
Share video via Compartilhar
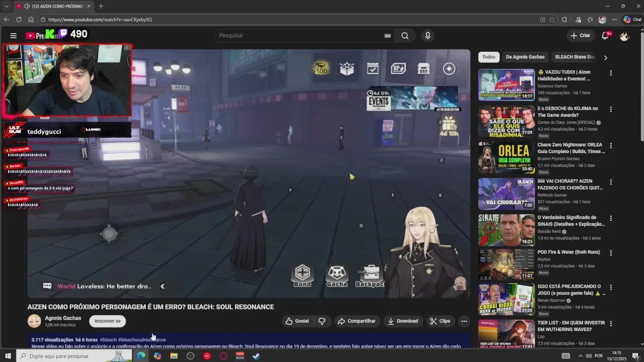coord(356,321)
